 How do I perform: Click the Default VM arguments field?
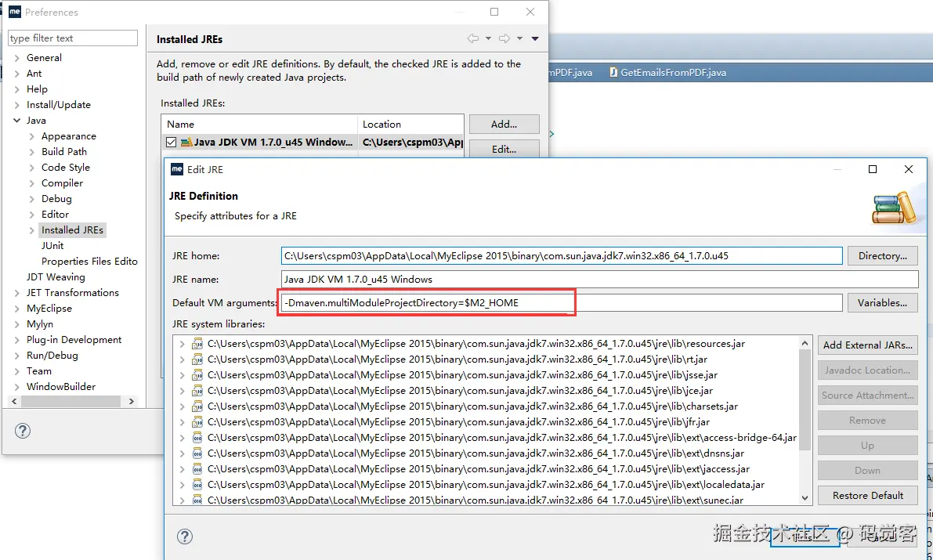coord(562,303)
